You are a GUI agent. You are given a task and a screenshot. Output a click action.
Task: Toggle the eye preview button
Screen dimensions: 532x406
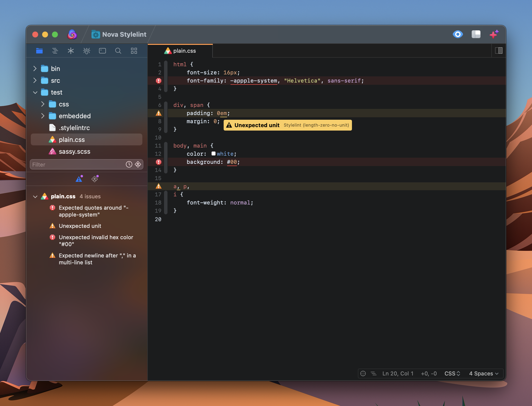tap(458, 34)
